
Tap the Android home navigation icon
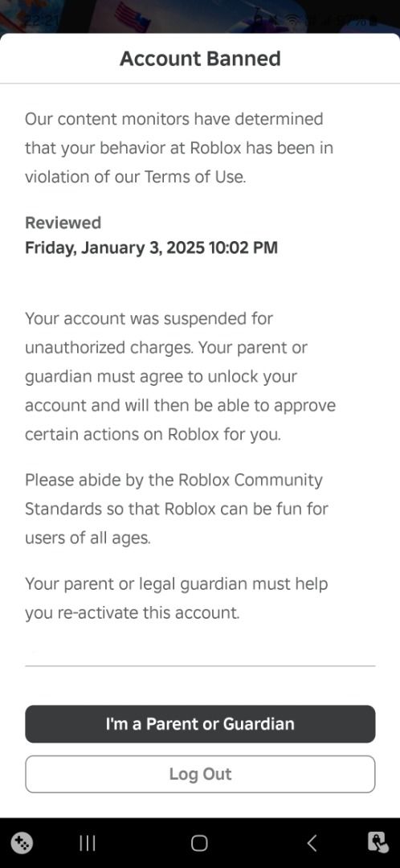pyautogui.click(x=199, y=843)
